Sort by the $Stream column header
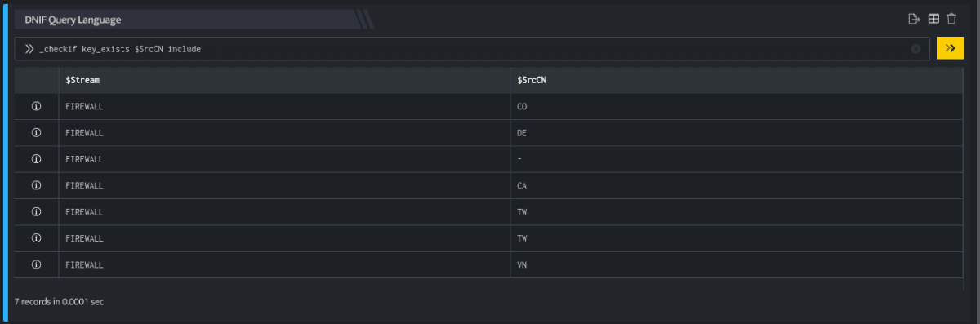 83,80
